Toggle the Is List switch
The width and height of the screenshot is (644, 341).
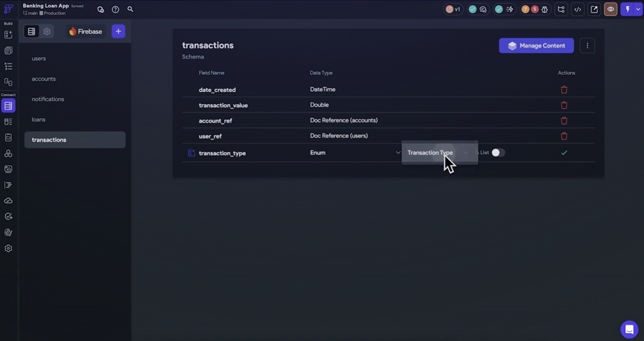click(498, 153)
